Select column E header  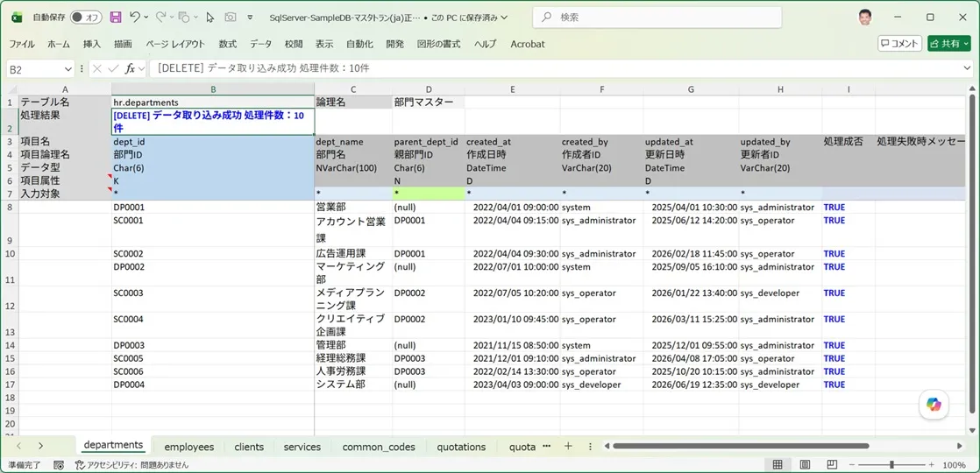point(513,89)
